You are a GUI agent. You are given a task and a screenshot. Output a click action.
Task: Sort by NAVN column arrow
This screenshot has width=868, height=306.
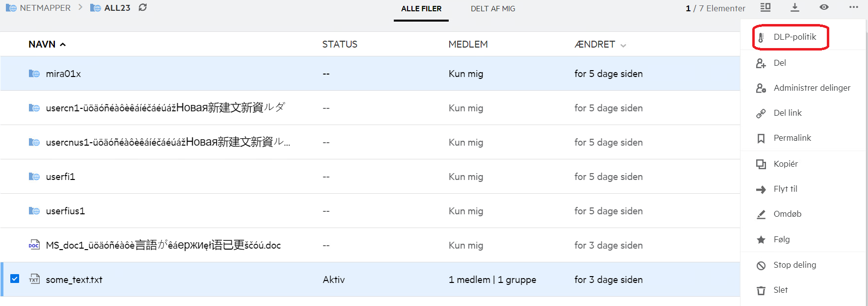tap(63, 45)
